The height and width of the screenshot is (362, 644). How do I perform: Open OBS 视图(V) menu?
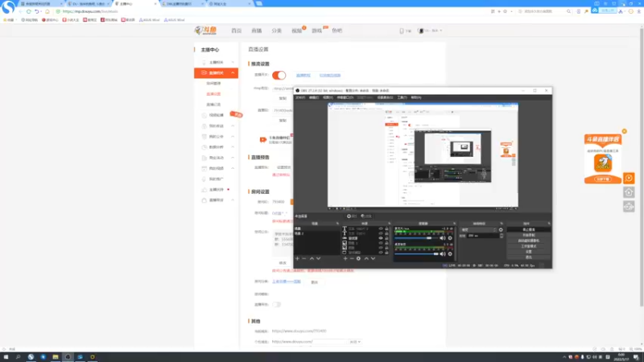click(328, 97)
